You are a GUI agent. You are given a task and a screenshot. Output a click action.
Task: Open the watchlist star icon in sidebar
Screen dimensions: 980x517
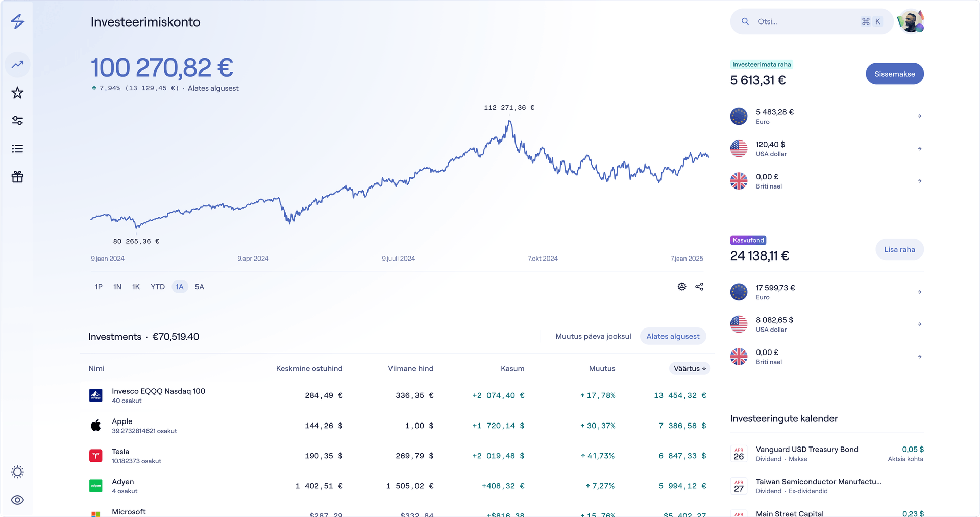click(x=17, y=92)
